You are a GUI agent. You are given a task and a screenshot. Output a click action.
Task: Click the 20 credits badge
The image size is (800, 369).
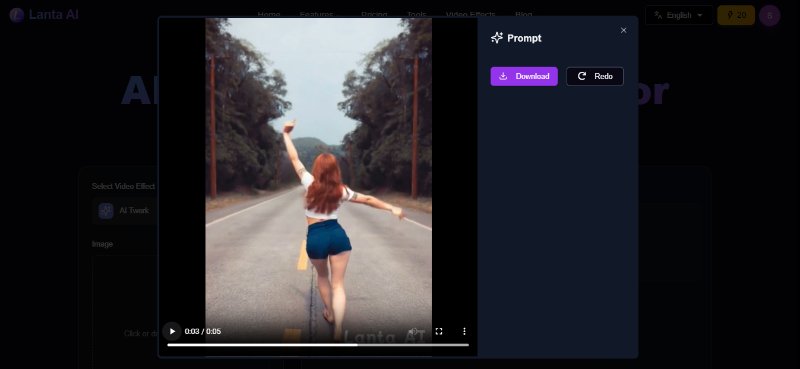click(736, 15)
